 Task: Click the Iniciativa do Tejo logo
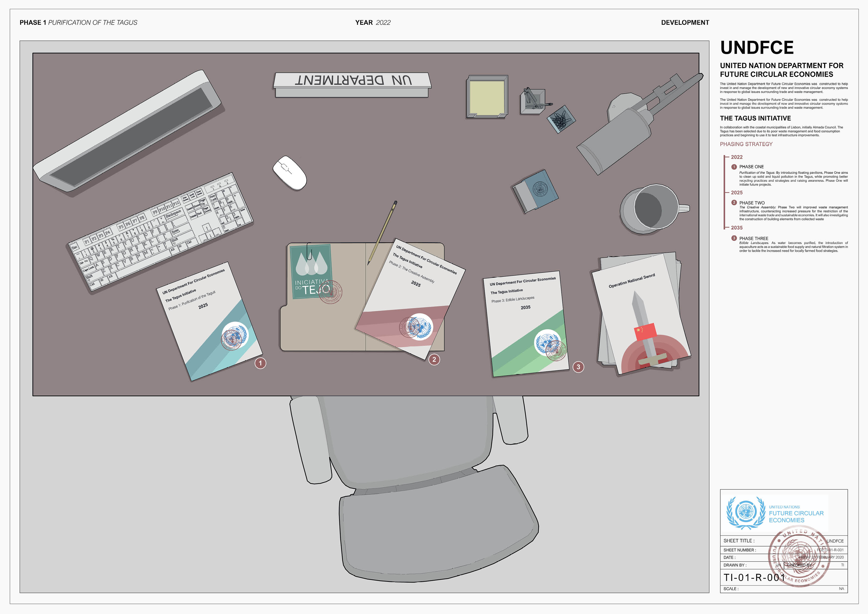pos(312,271)
